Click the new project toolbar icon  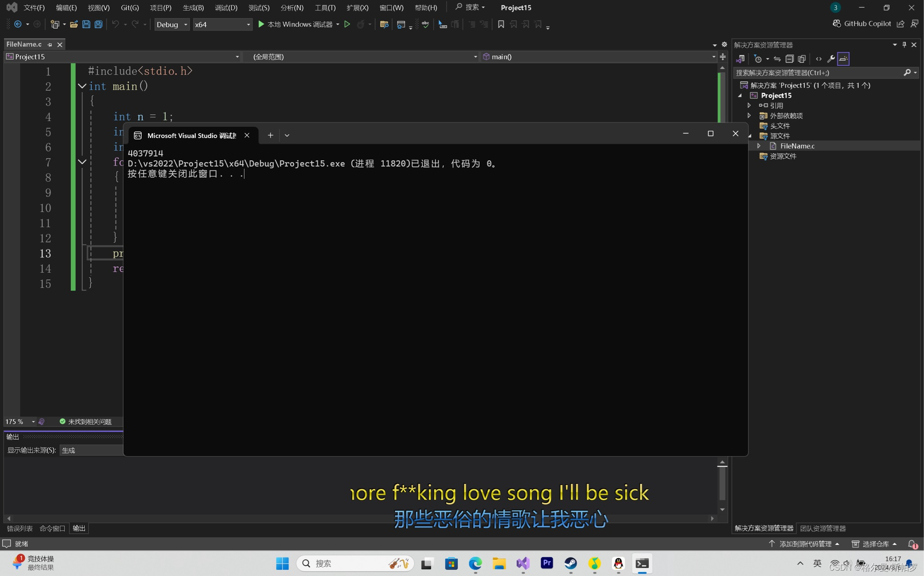click(55, 24)
